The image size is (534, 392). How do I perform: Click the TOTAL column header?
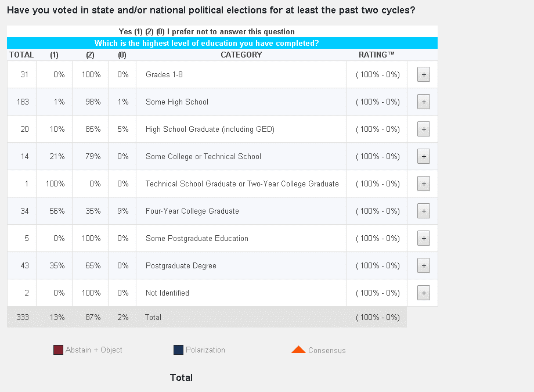click(x=21, y=55)
